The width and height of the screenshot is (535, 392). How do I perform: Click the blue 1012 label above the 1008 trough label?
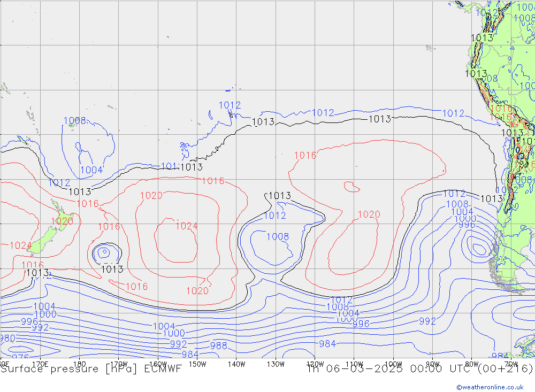click(274, 216)
